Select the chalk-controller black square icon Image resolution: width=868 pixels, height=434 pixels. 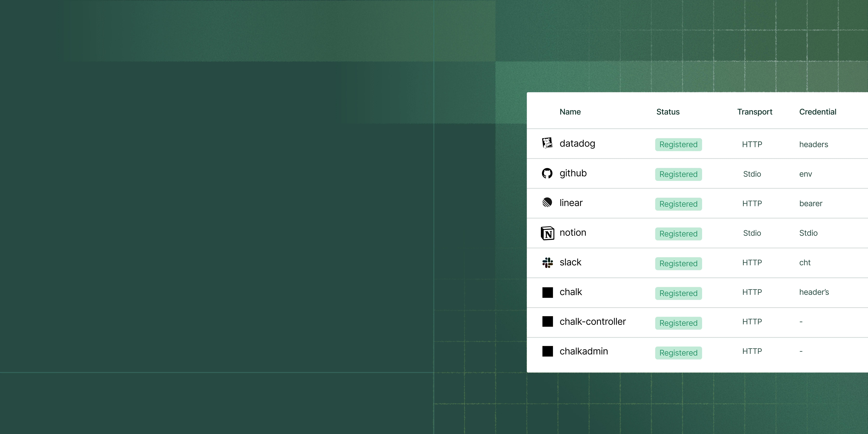click(x=548, y=321)
